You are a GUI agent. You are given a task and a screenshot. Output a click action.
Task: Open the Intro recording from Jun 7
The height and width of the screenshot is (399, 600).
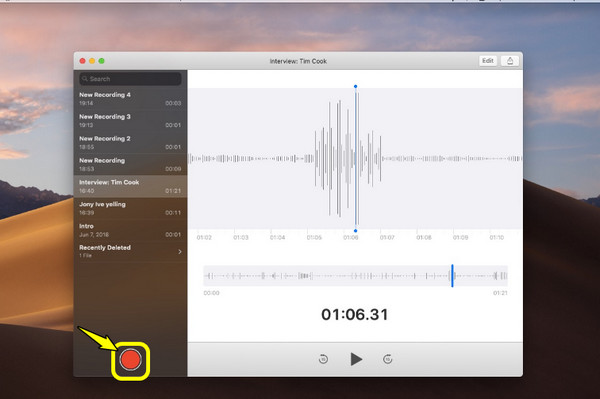click(x=130, y=230)
